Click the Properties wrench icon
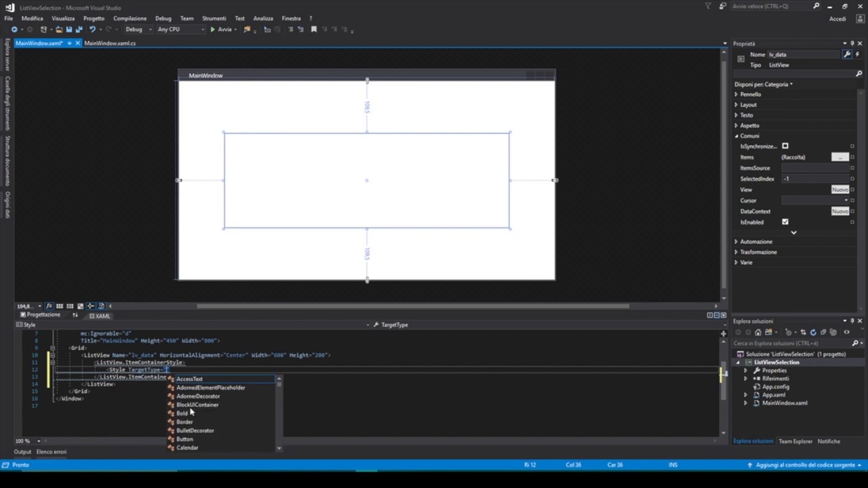868x488 pixels. point(846,54)
